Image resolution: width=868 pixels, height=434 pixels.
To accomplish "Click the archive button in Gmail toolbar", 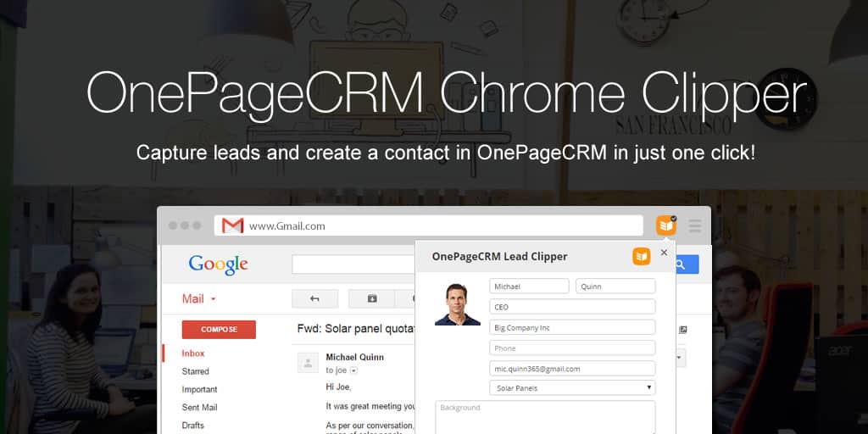I will [x=372, y=299].
